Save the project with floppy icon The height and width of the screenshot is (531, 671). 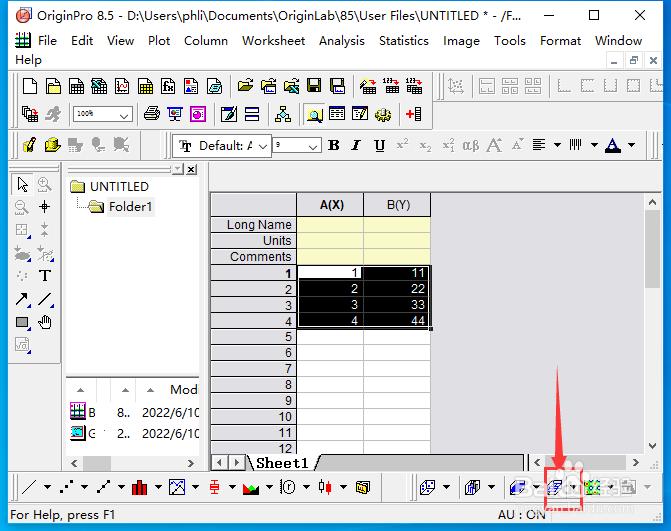point(314,86)
